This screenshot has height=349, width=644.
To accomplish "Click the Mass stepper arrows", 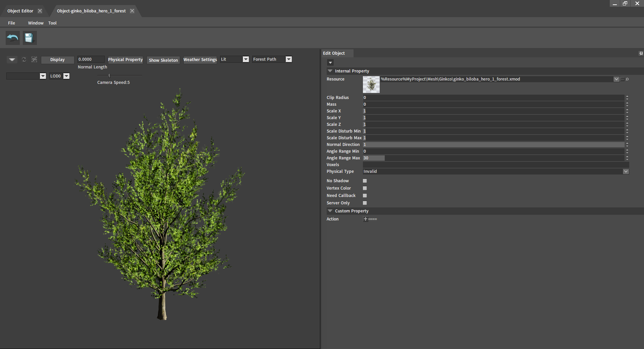I will (627, 104).
